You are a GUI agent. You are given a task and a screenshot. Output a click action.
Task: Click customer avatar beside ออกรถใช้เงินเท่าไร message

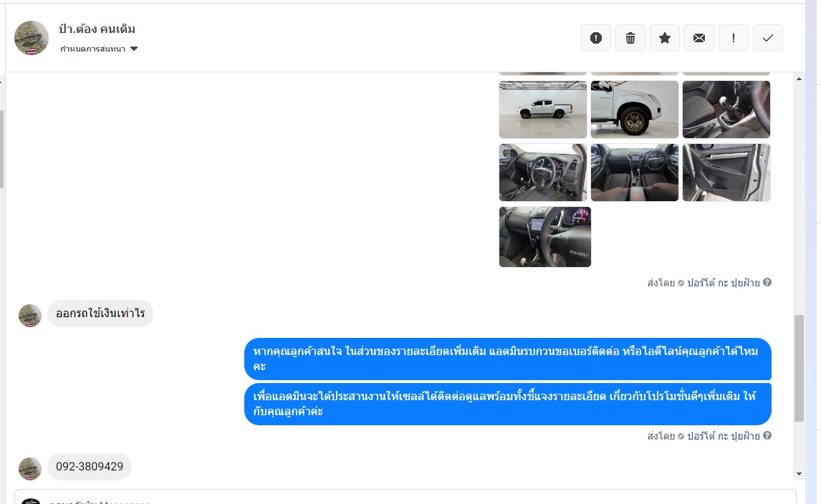click(x=30, y=316)
